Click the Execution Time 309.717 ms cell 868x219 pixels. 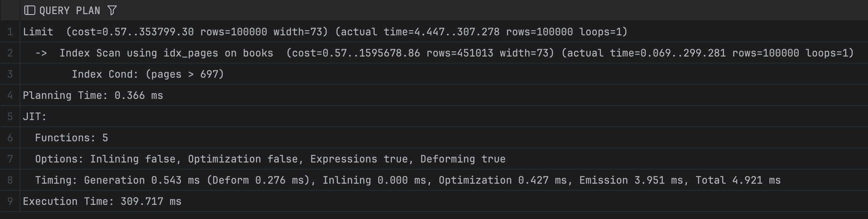coord(102,201)
